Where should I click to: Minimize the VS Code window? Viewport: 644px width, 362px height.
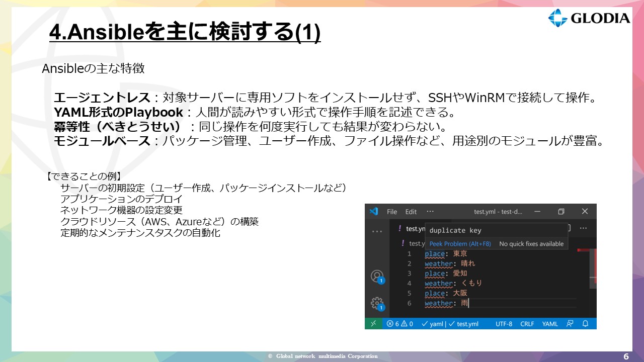click(x=537, y=212)
